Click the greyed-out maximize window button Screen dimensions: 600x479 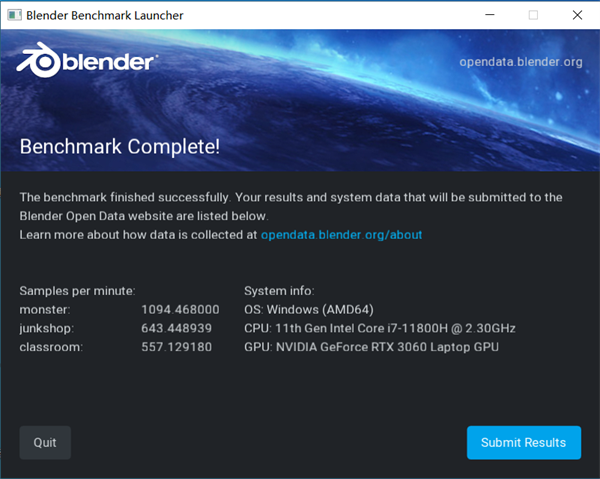click(x=532, y=15)
